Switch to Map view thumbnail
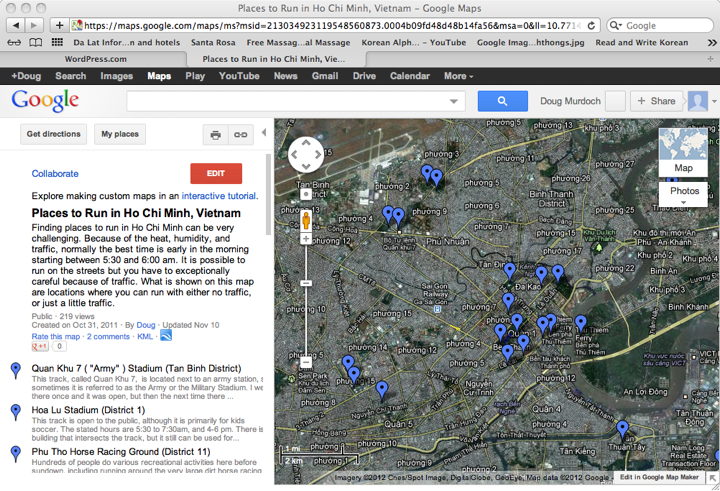The width and height of the screenshot is (720, 491). pyautogui.click(x=684, y=152)
